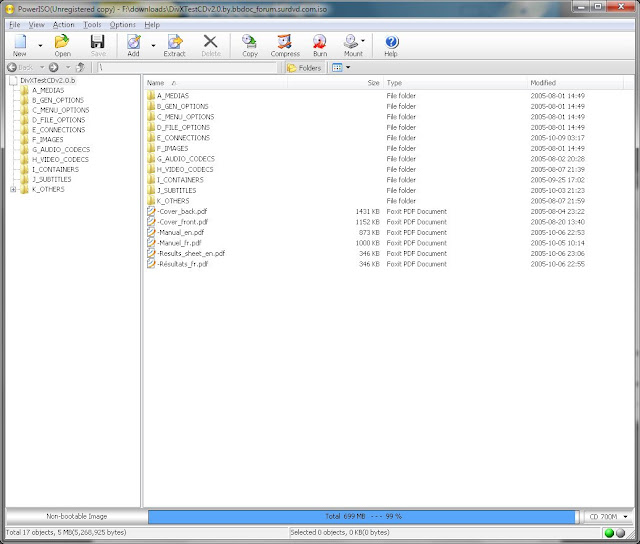Select A_MEDIAS in the folder tree
640x544 pixels.
pos(48,90)
